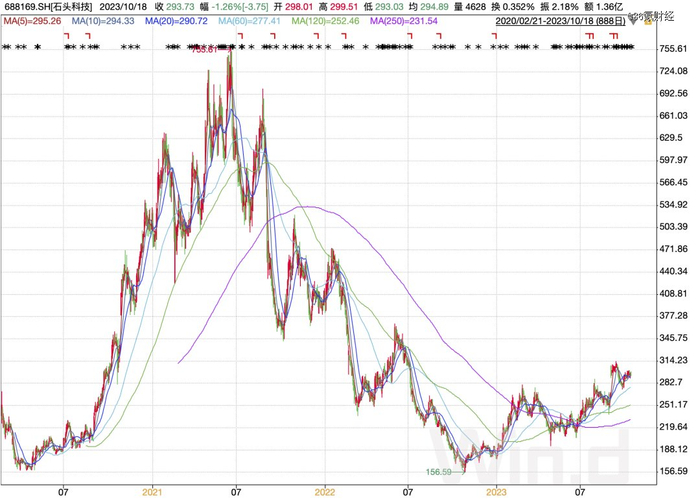This screenshot has width=700, height=499.
Task: Click the average price 294.89
Action: (434, 7)
